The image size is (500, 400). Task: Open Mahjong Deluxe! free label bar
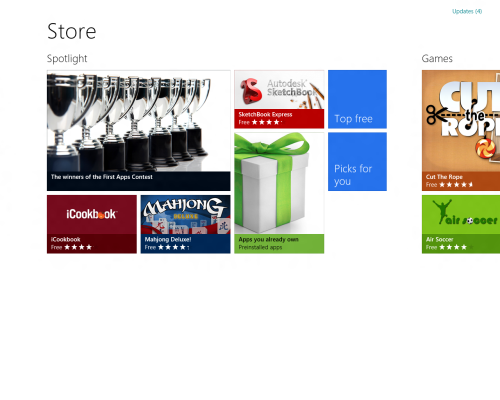pyautogui.click(x=185, y=244)
